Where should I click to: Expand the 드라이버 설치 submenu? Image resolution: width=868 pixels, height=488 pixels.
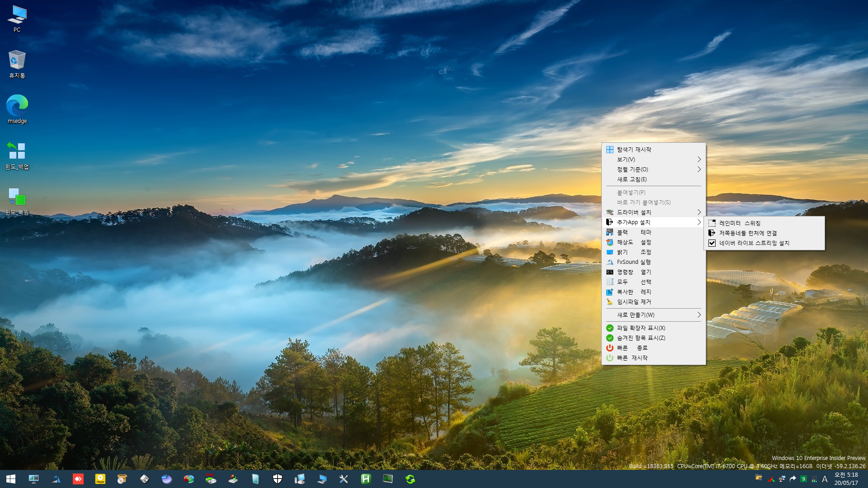point(653,212)
